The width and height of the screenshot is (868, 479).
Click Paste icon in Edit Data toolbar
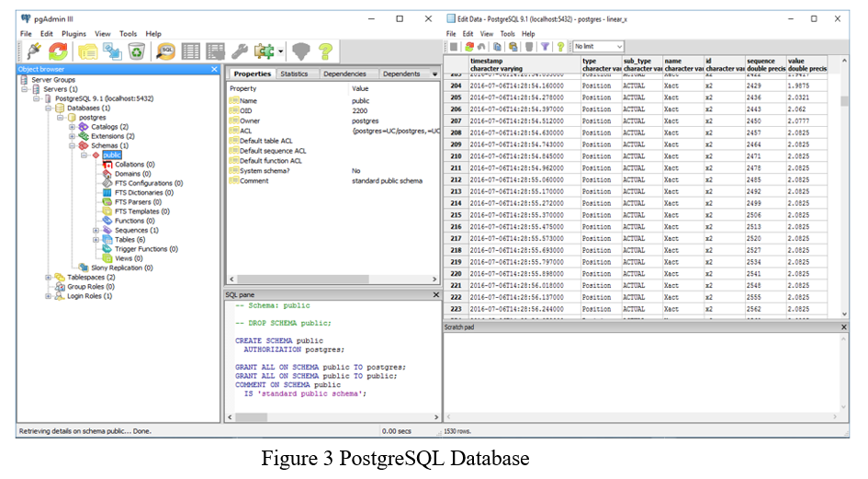513,47
